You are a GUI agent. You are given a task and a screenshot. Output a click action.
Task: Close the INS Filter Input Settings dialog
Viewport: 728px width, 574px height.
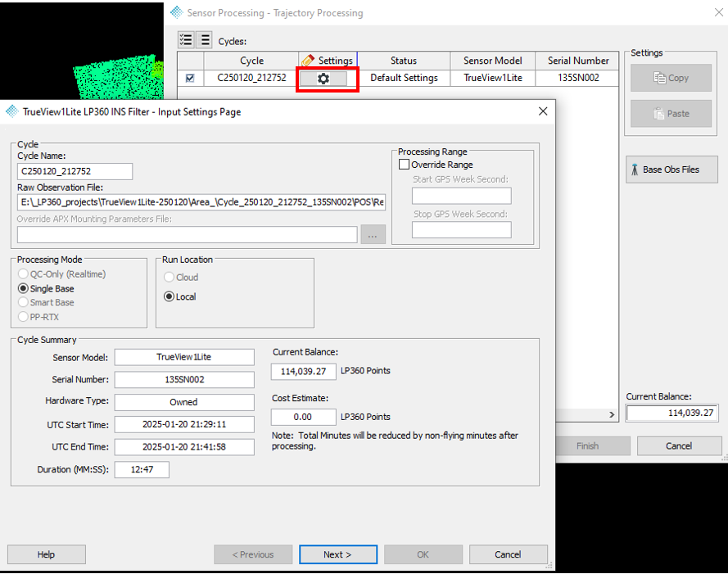(x=543, y=111)
